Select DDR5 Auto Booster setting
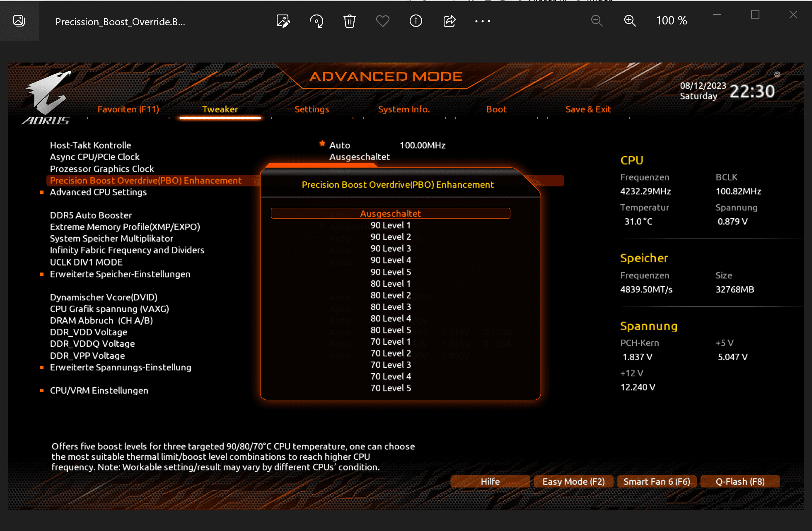812x531 pixels. pyautogui.click(x=91, y=215)
